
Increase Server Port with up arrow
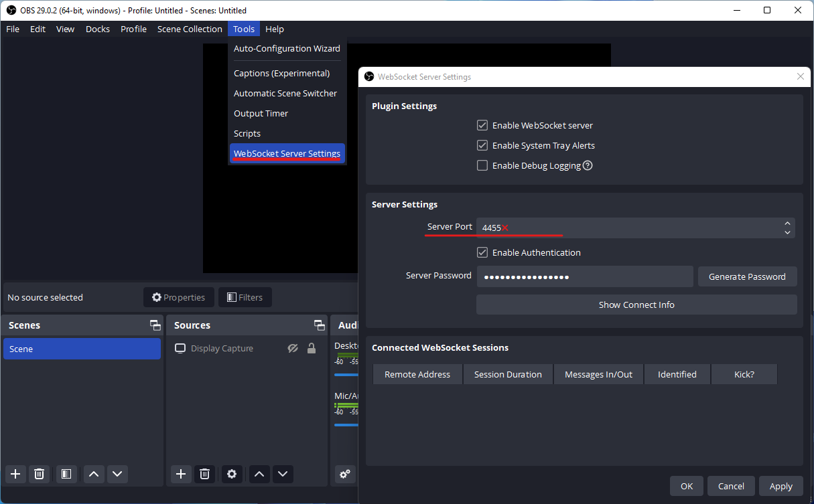coord(787,224)
